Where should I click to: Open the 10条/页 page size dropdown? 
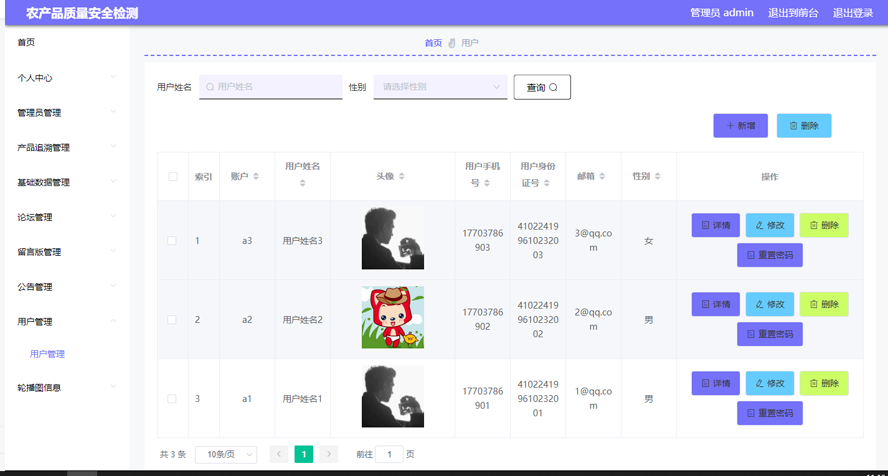pos(226,454)
